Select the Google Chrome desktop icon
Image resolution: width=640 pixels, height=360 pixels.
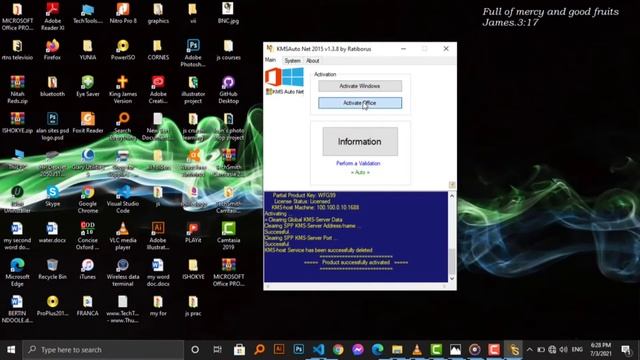pyautogui.click(x=88, y=199)
